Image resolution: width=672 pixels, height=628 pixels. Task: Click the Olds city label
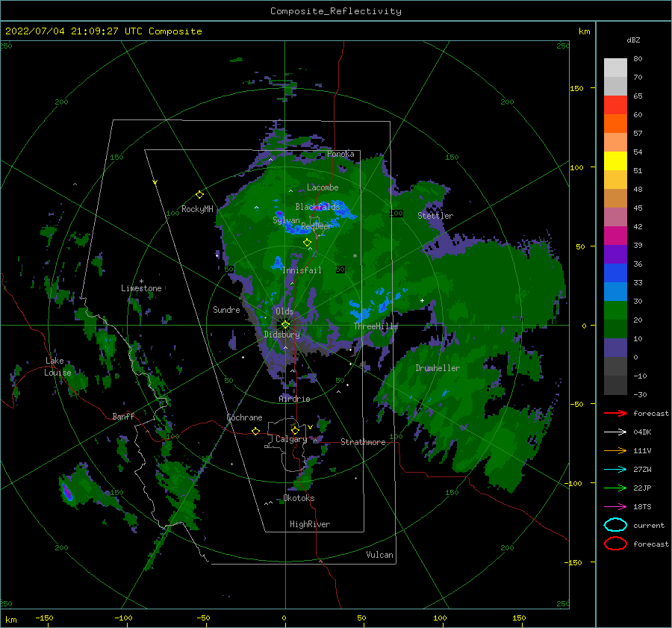pos(284,311)
